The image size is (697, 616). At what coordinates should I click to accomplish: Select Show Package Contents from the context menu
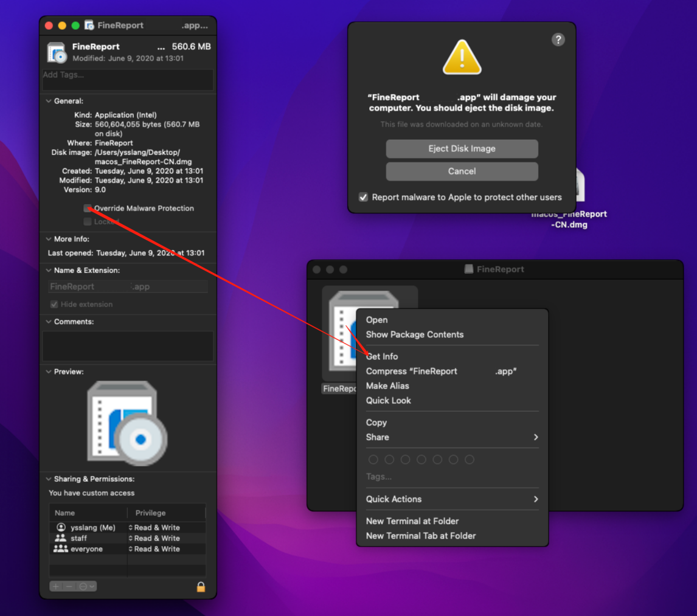(x=415, y=334)
